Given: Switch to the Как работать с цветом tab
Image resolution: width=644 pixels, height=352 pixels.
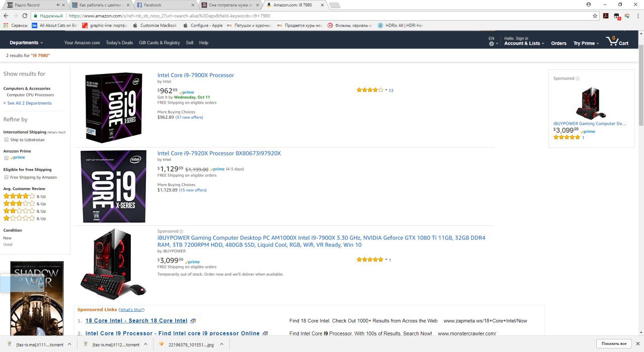Looking at the screenshot, I should point(101,5).
